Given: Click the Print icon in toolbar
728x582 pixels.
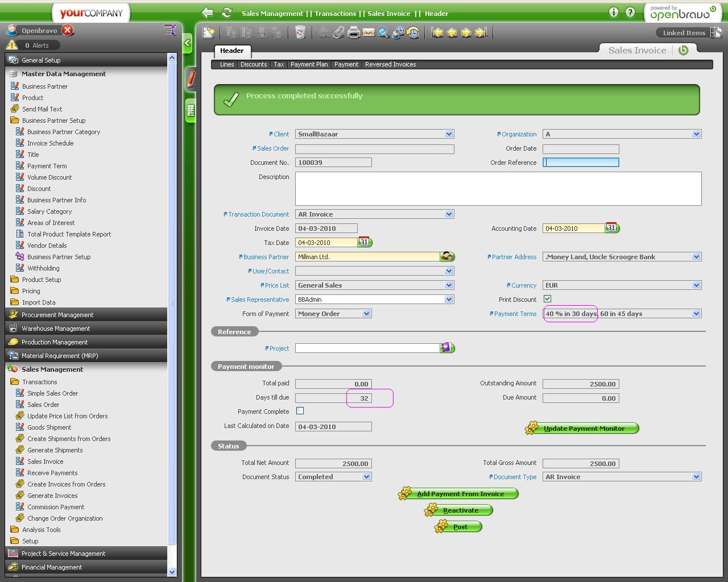Looking at the screenshot, I should click(x=354, y=33).
